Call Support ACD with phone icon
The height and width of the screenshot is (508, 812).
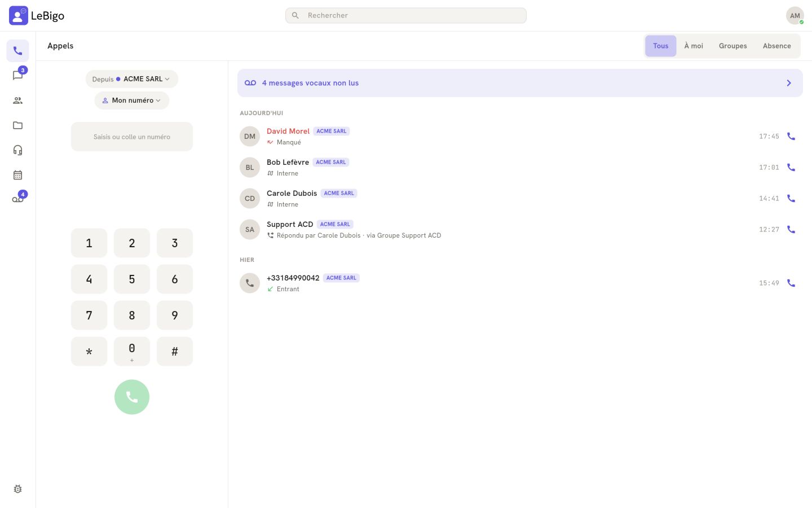click(x=791, y=230)
